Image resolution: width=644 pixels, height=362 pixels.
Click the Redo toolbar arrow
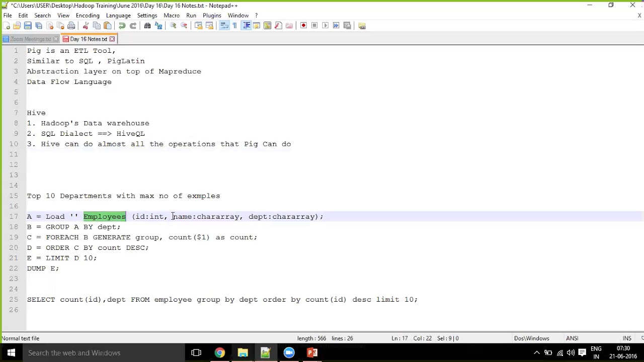click(133, 26)
